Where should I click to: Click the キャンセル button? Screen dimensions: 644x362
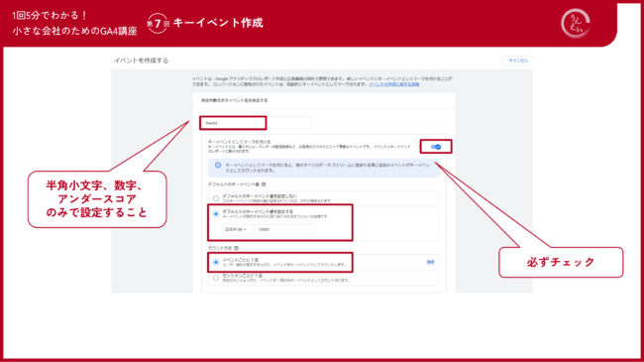point(518,60)
